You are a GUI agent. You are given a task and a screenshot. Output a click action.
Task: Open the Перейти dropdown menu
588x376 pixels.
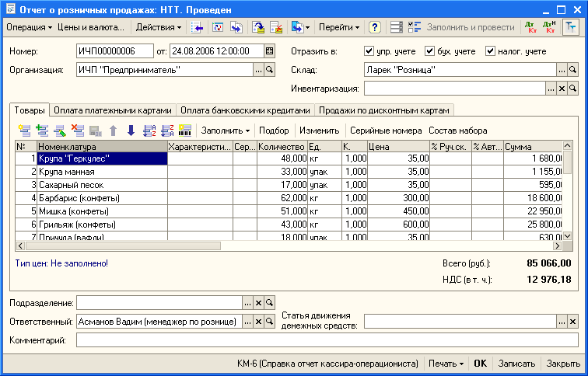point(339,27)
